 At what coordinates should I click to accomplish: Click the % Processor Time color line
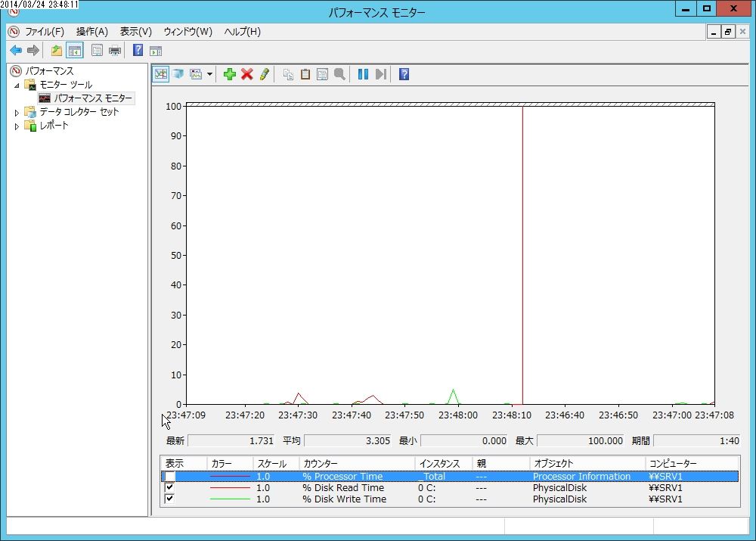tap(230, 477)
